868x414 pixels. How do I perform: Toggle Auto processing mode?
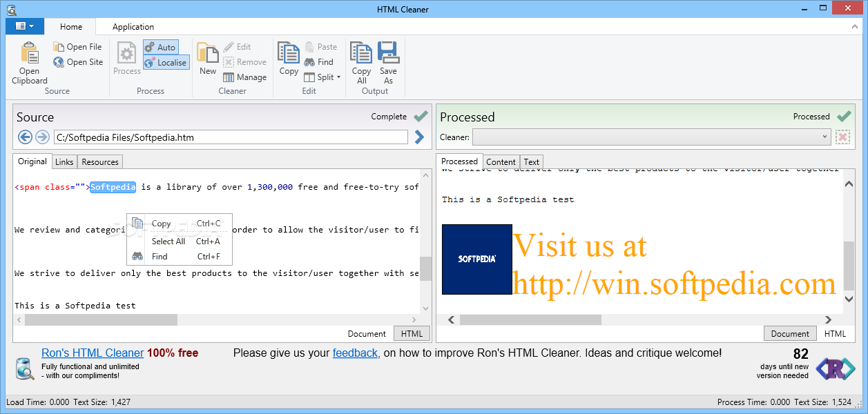pyautogui.click(x=160, y=47)
